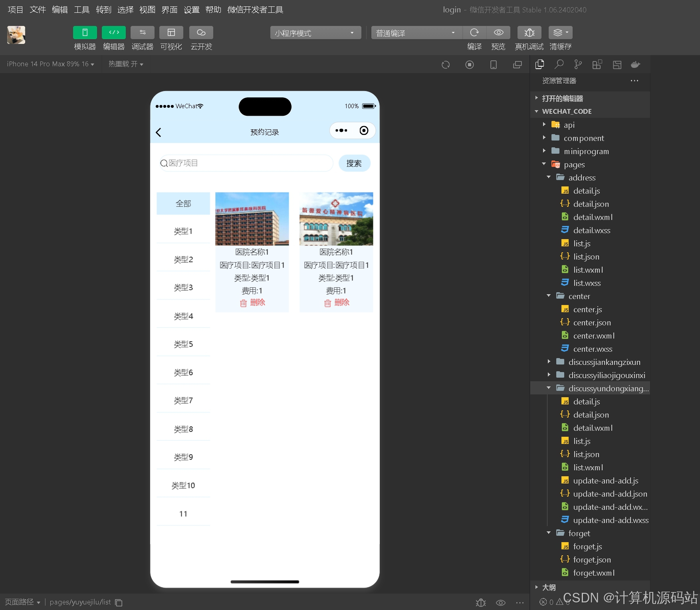Click the preview eye icon

498,33
